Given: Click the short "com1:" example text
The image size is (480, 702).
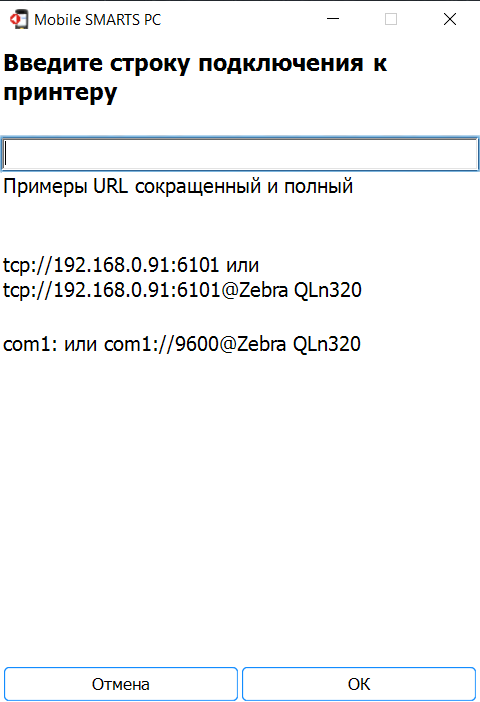Looking at the screenshot, I should pos(30,344).
